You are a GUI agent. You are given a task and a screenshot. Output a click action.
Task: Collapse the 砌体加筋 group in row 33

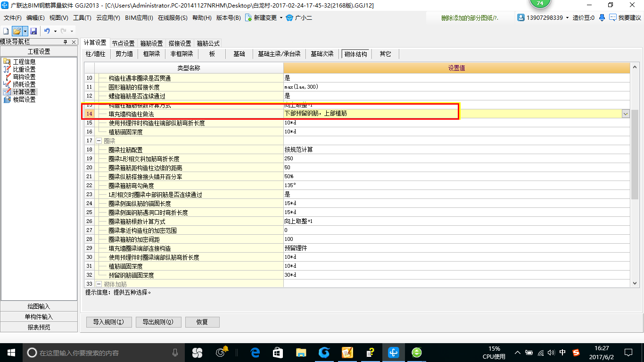coord(99,284)
